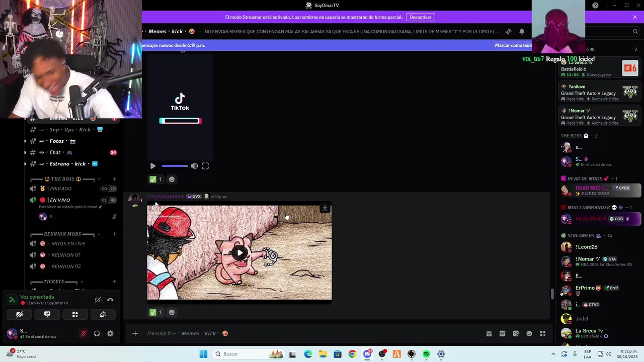The width and height of the screenshot is (644, 362).
Task: Add a reaction under the cartoon video
Action: (x=172, y=312)
